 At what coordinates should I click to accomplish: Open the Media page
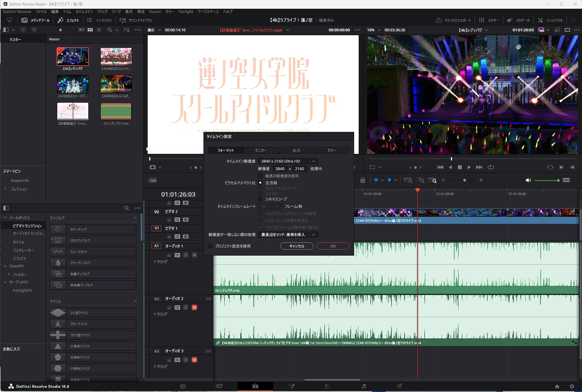click(183, 386)
